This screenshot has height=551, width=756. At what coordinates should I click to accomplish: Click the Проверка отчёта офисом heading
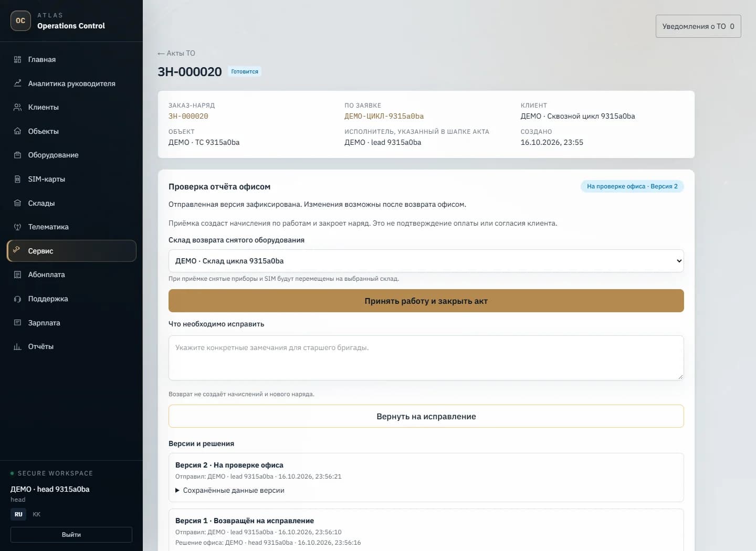click(219, 186)
